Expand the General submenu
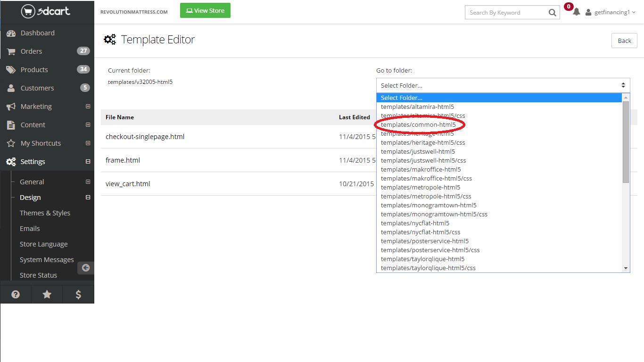The height and width of the screenshot is (362, 644). 88,182
